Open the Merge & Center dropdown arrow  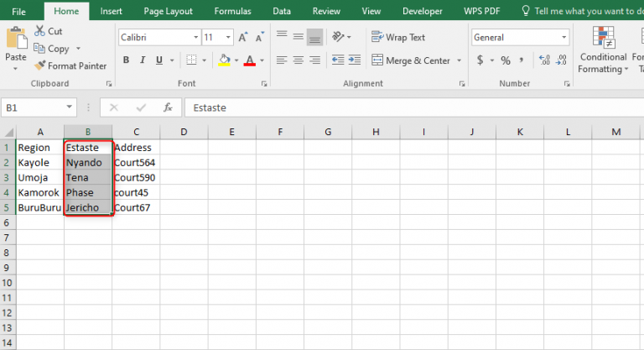[x=460, y=60]
